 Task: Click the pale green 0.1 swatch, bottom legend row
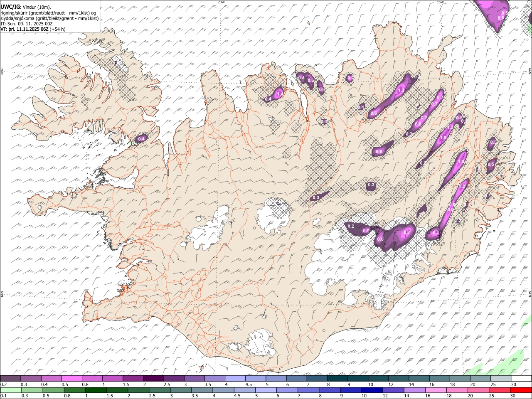click(x=11, y=390)
